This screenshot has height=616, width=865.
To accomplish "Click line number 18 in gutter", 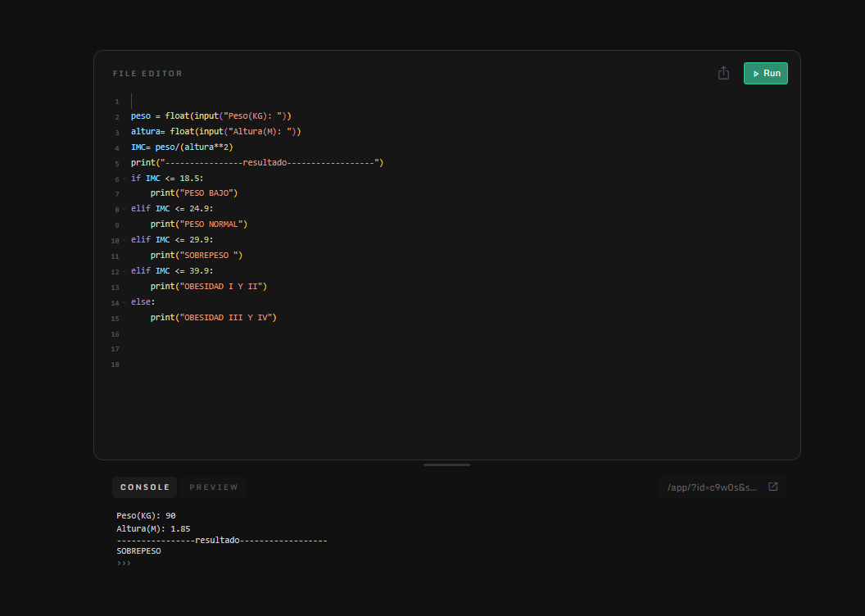I will (x=115, y=365).
